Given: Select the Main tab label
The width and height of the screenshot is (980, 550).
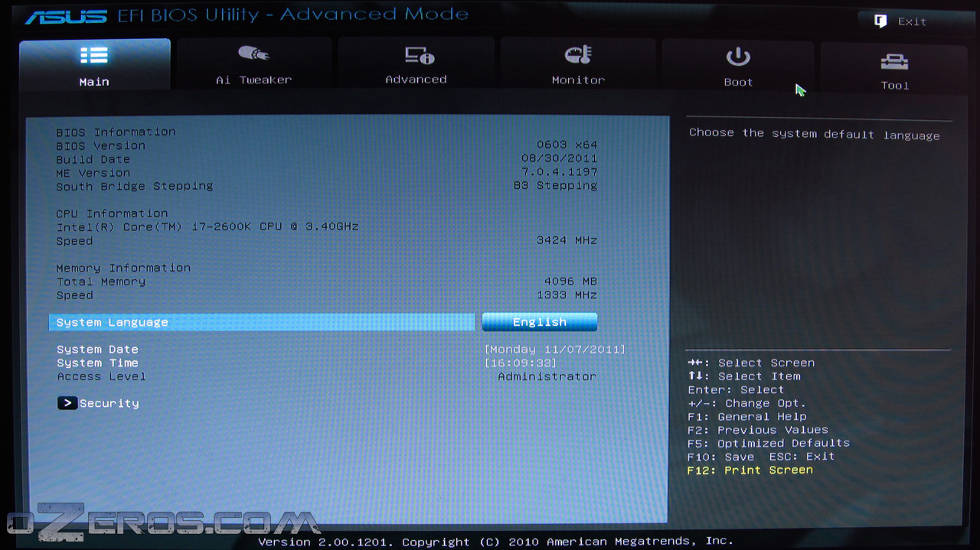Looking at the screenshot, I should (94, 82).
